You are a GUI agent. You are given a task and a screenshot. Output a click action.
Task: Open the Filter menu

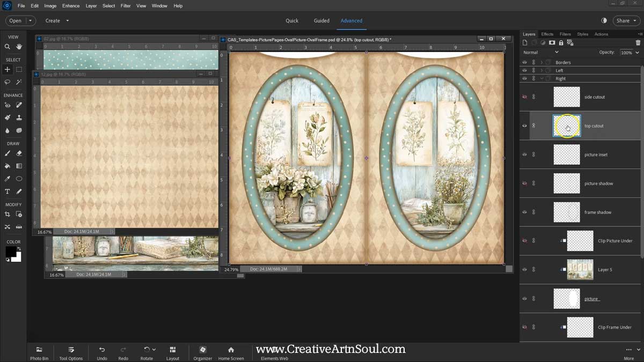tap(126, 6)
